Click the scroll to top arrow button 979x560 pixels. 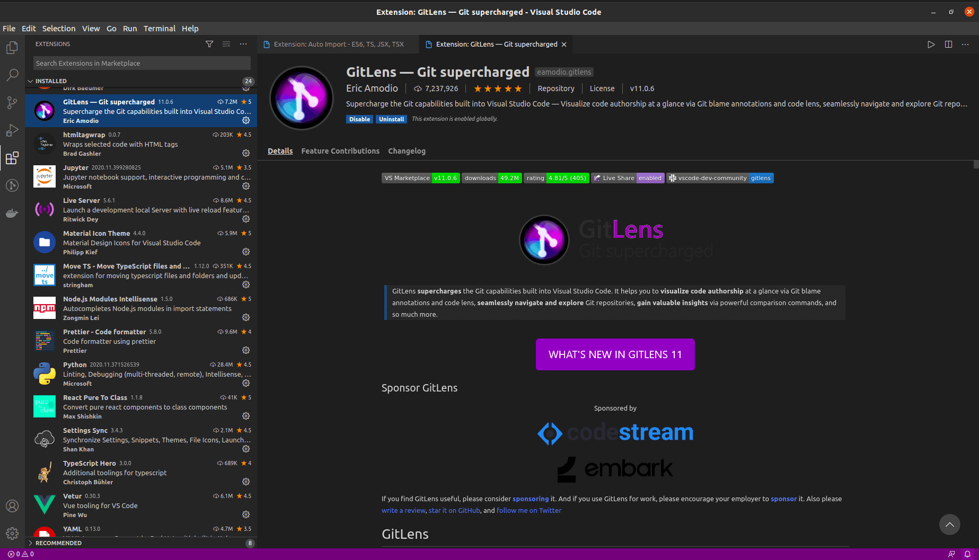949,525
